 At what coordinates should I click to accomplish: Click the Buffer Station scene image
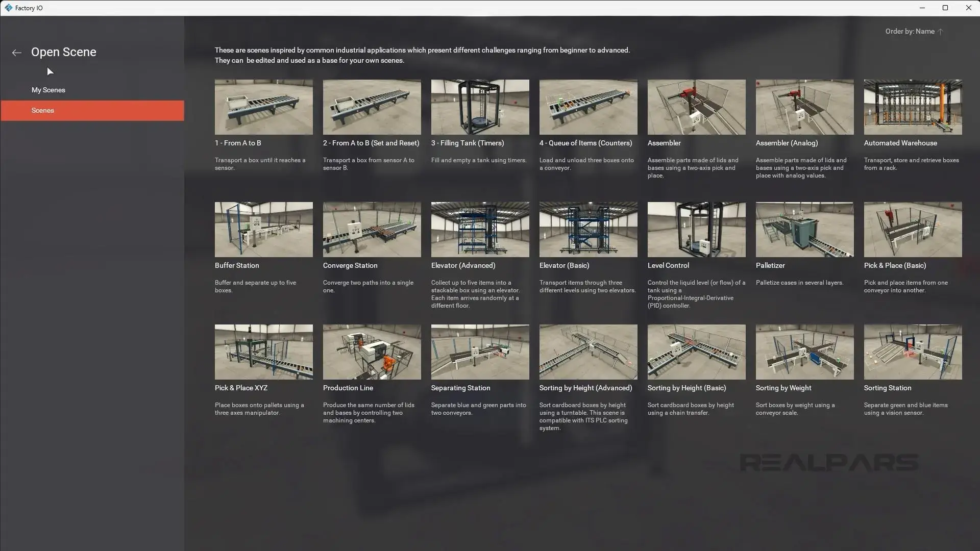click(263, 229)
